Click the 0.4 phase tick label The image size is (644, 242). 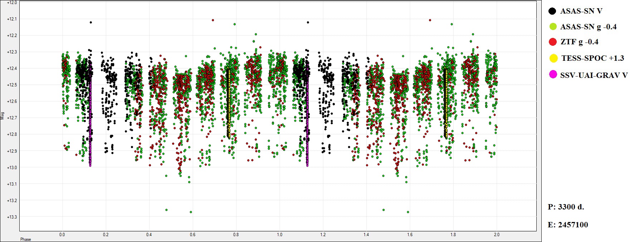point(149,234)
